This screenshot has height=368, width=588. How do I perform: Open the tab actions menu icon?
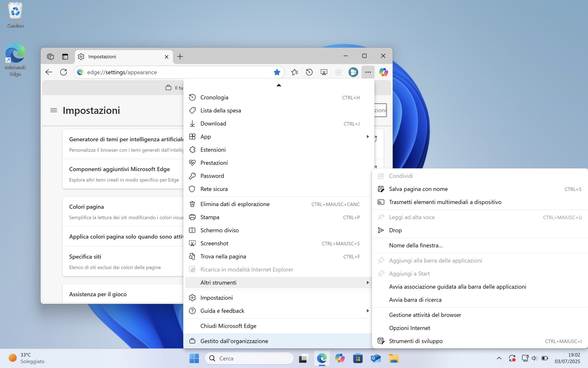65,57
